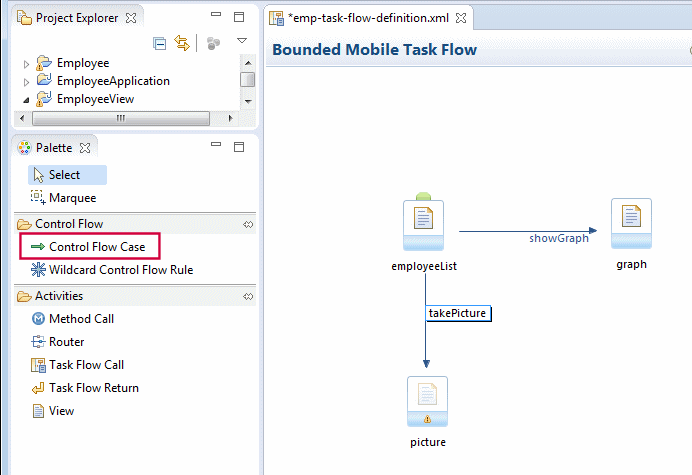Minimize the Project Explorer panel
Image resolution: width=692 pixels, height=475 pixels.
pos(216,14)
